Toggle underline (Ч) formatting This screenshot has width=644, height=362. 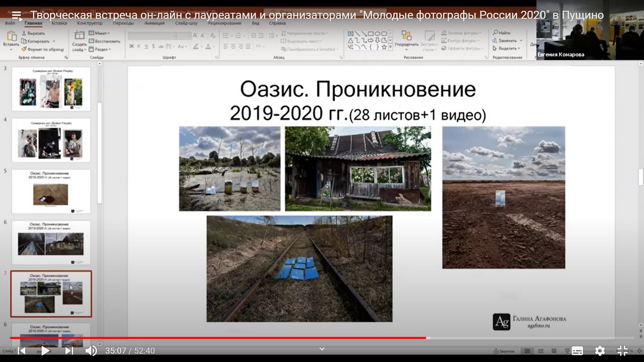pyautogui.click(x=146, y=47)
